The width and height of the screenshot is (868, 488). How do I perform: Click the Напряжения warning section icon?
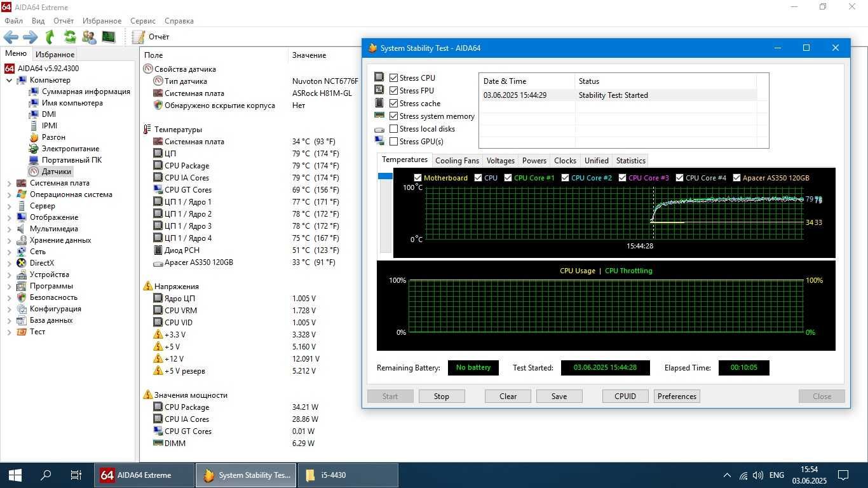click(x=148, y=287)
